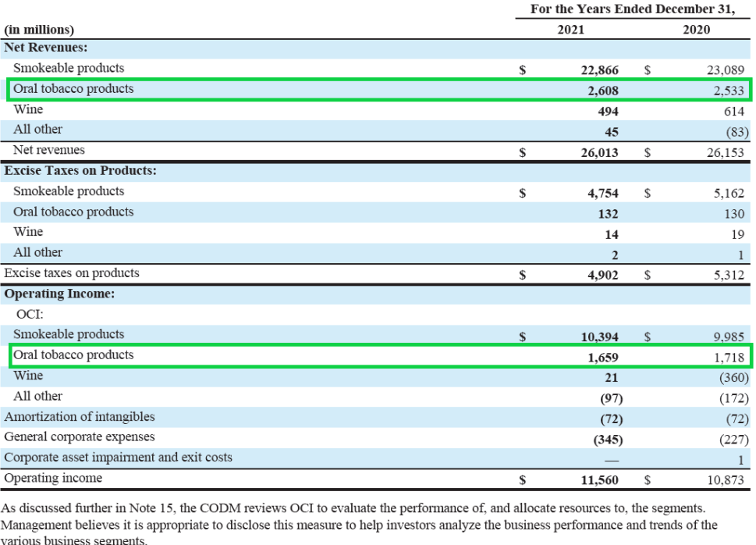Select the 2021 oral tobacco OCI value 1,659
The width and height of the screenshot is (756, 545).
tap(602, 357)
